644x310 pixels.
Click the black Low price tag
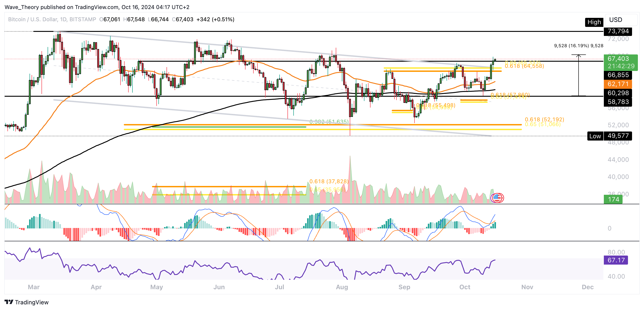click(x=595, y=136)
